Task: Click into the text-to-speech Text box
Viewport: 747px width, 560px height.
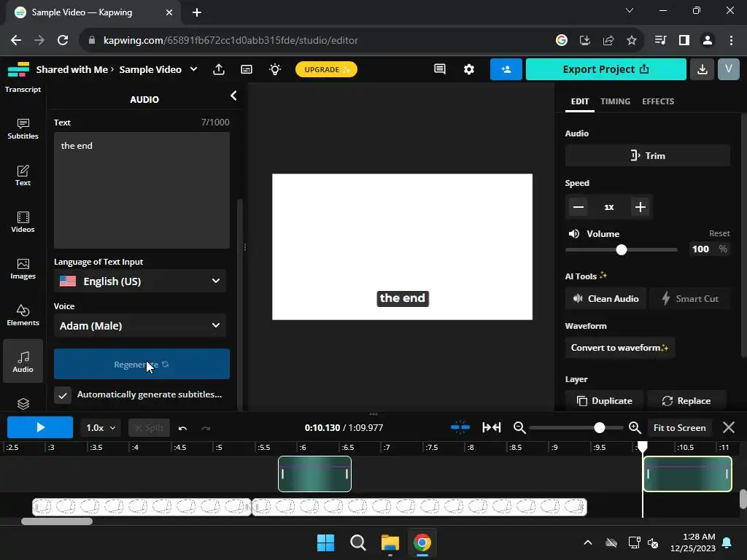Action: 142,190
